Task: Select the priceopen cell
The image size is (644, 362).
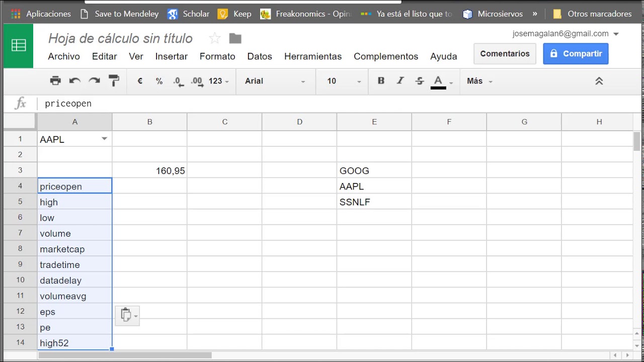Action: [74, 186]
